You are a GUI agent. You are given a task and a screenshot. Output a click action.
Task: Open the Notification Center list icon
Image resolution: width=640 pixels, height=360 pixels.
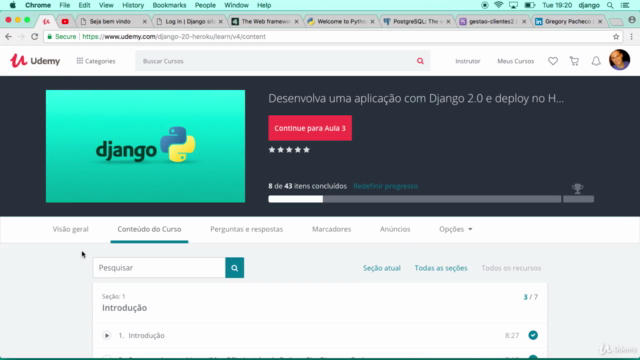tap(625, 5)
